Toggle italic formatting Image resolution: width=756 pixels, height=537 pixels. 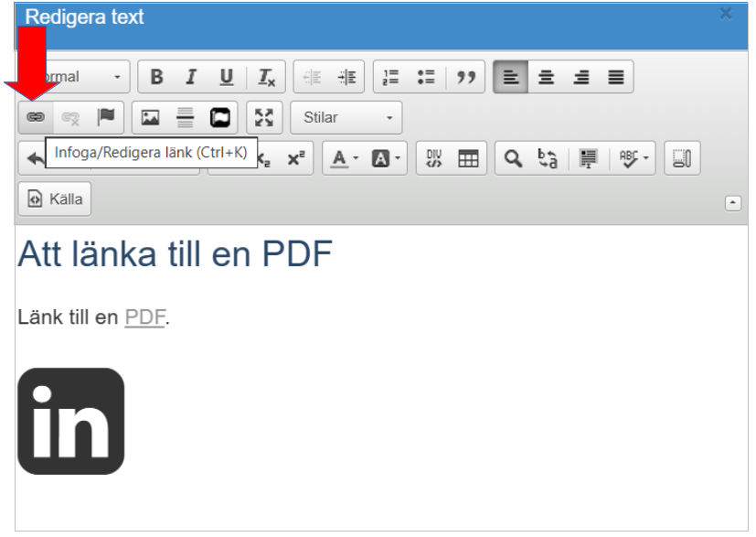point(191,77)
